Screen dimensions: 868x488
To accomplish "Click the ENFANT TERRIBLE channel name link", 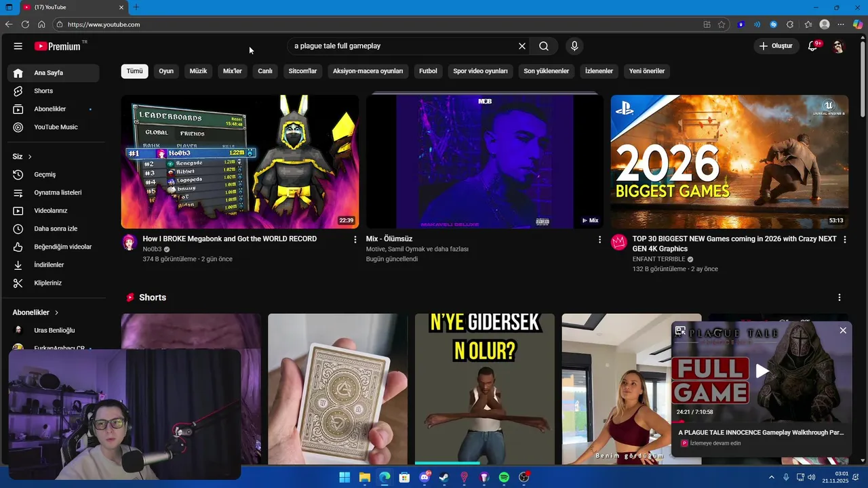I will [658, 259].
